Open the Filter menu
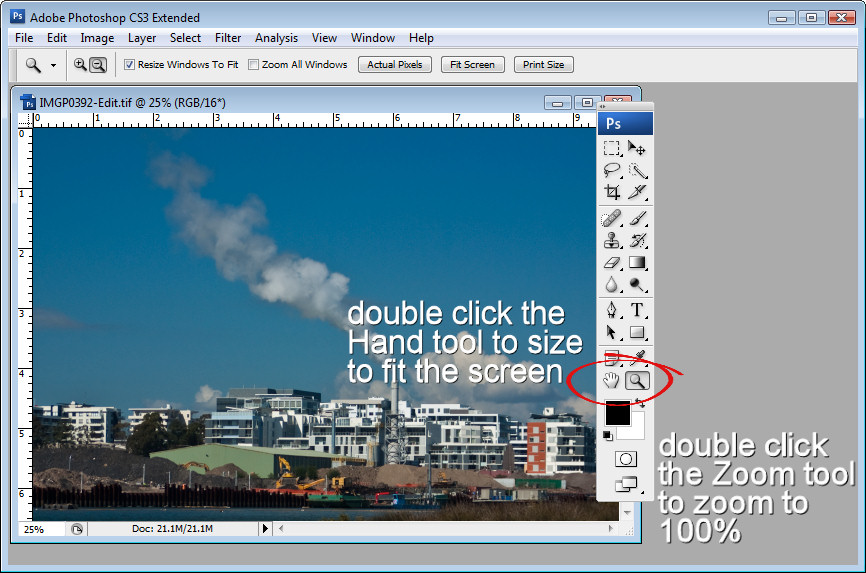Screen dimensions: 866x573 pyautogui.click(x=228, y=38)
